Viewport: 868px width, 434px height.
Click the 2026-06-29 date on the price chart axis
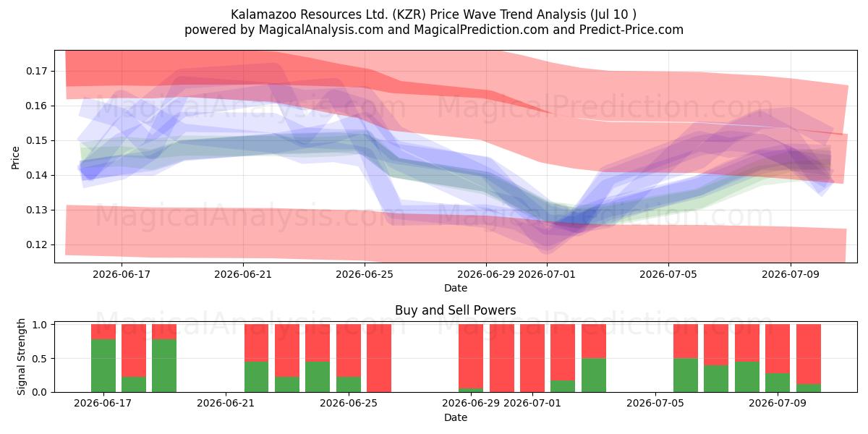tap(486, 274)
